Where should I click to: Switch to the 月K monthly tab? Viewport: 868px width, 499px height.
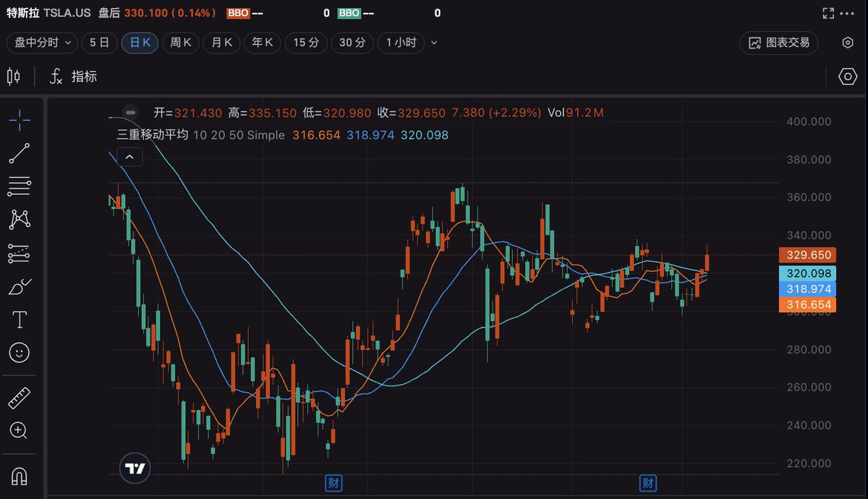[221, 43]
